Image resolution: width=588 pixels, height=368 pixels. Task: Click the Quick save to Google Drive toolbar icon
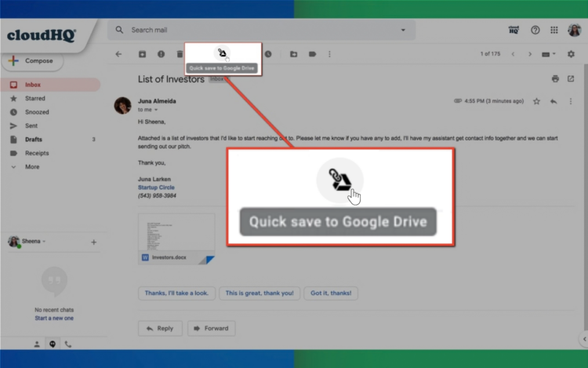223,53
